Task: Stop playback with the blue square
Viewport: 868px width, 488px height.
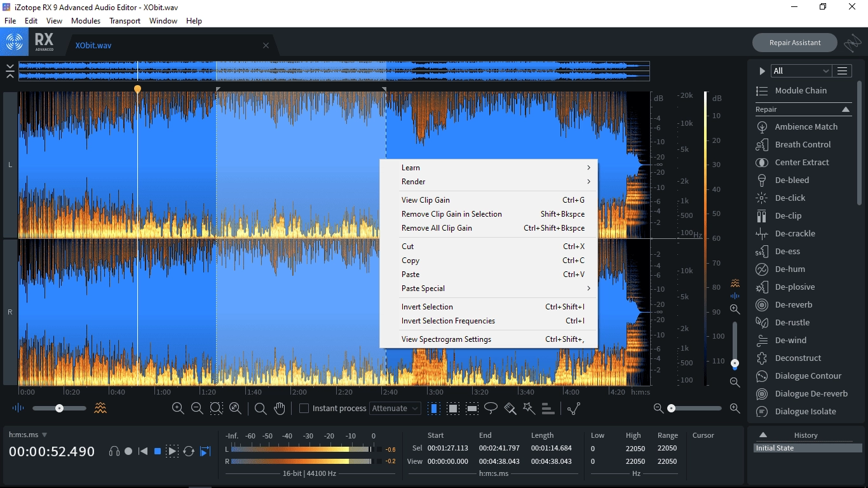Action: coord(158,451)
